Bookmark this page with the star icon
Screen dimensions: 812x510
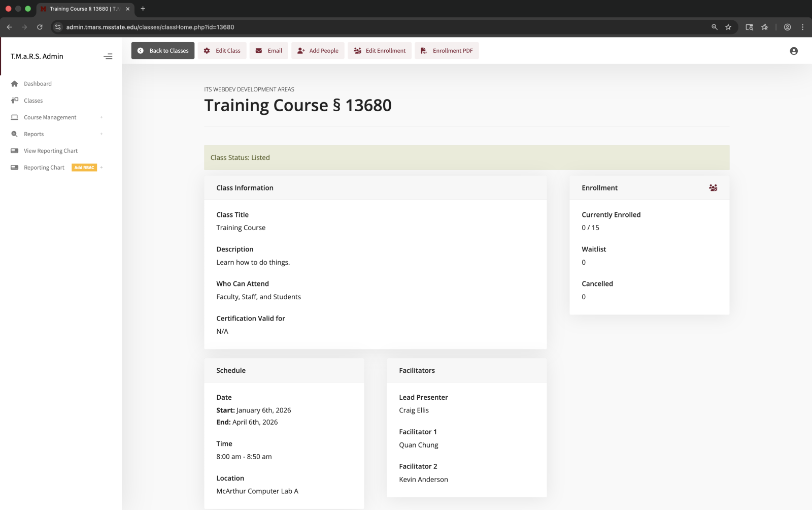tap(728, 27)
